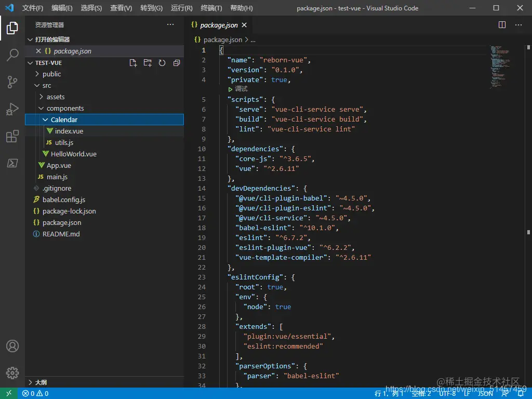Open the Explorer view in activity bar

pos(12,28)
